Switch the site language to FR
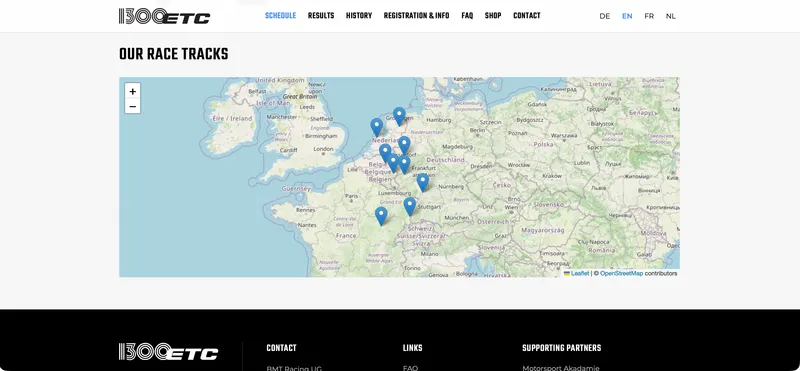The height and width of the screenshot is (371, 800). pyautogui.click(x=649, y=16)
